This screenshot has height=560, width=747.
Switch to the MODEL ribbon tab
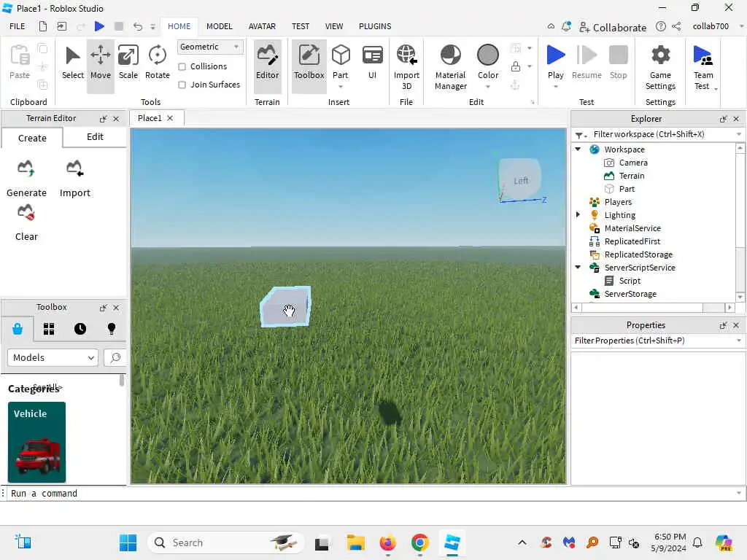[x=219, y=26]
